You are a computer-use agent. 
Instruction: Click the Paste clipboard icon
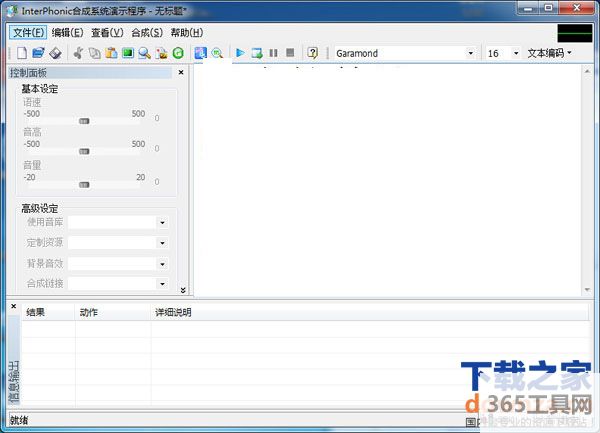(111, 53)
